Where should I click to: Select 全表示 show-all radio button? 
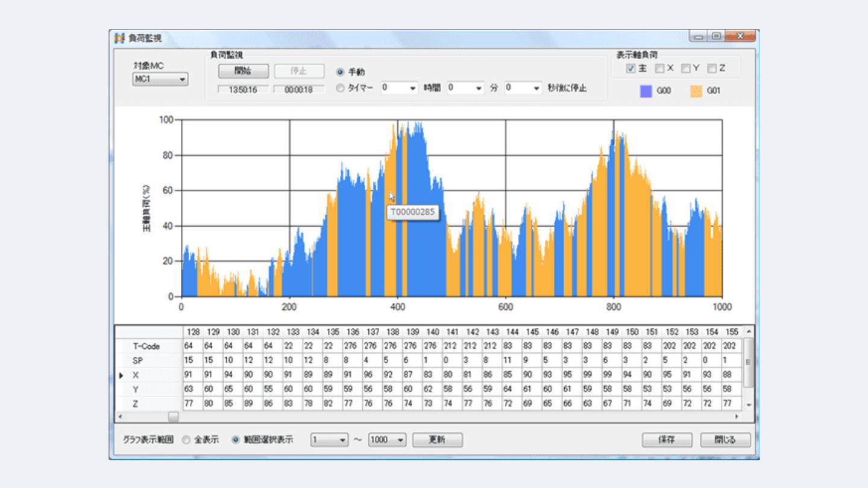[x=186, y=440]
